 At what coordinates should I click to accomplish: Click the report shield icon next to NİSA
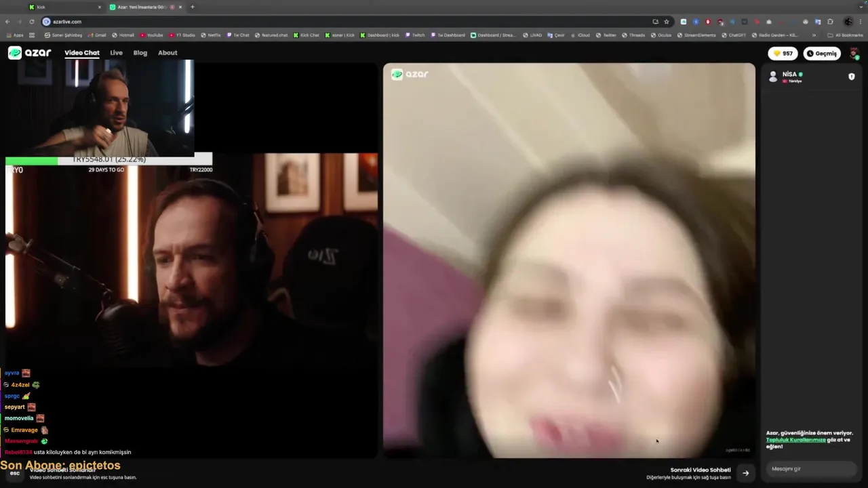point(852,77)
